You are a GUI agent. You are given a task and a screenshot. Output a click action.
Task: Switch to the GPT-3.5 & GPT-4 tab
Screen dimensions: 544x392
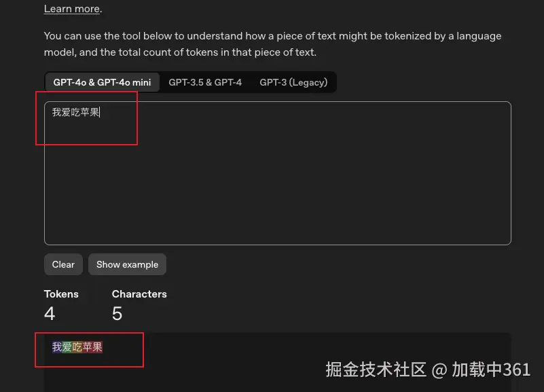pyautogui.click(x=205, y=82)
